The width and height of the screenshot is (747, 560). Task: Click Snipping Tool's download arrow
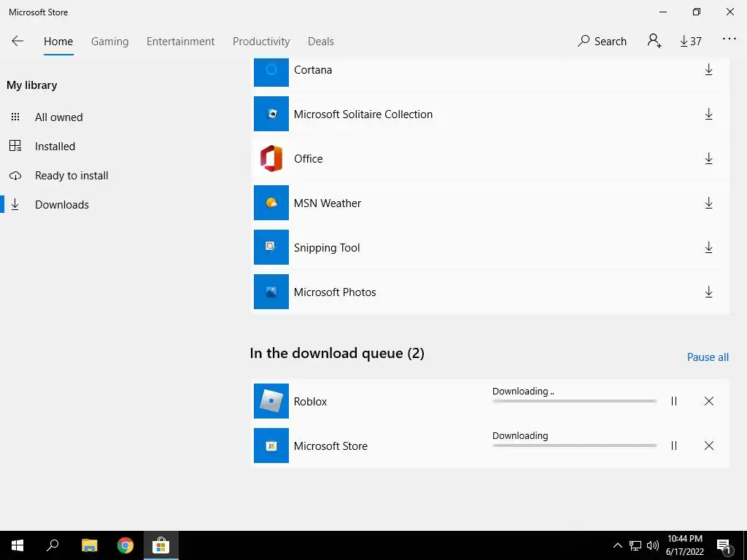click(x=708, y=248)
